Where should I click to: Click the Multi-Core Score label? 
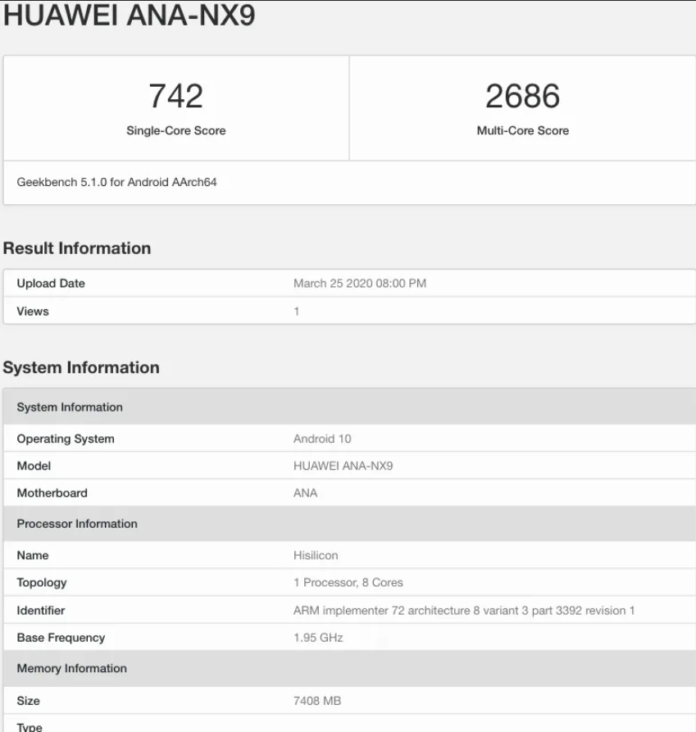click(x=522, y=131)
